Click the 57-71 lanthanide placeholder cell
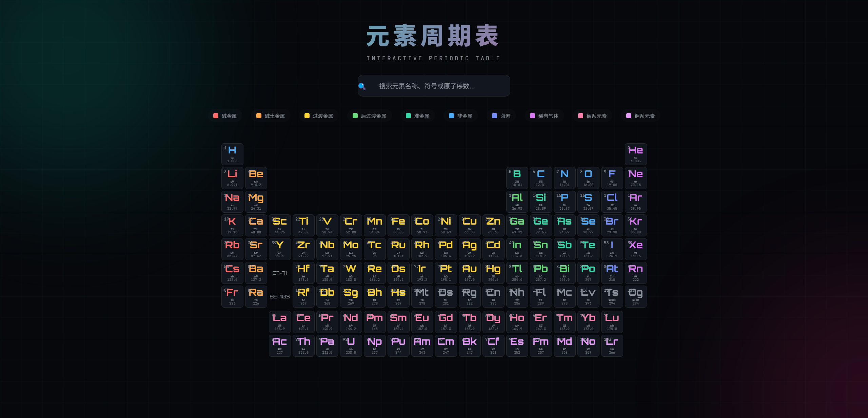The image size is (868, 418). (280, 273)
